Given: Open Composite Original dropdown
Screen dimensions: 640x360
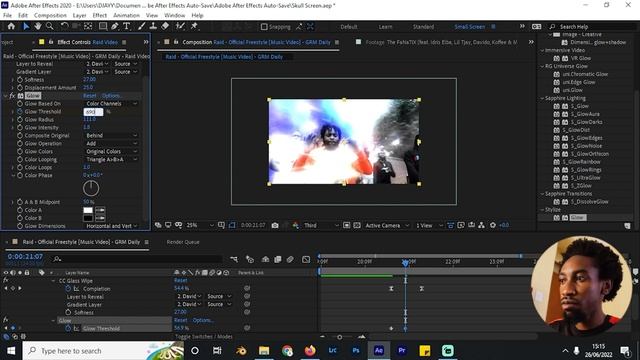Looking at the screenshot, I should [x=111, y=136].
